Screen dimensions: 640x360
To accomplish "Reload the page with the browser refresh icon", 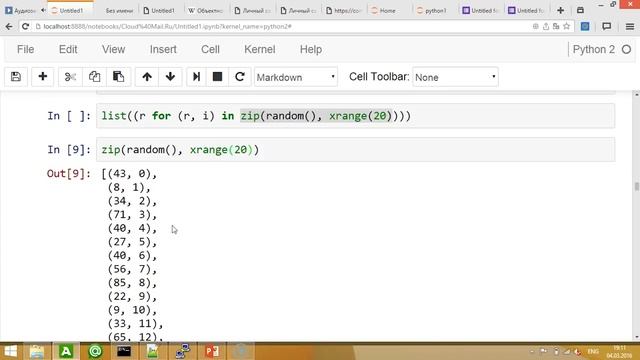I will pos(25,27).
